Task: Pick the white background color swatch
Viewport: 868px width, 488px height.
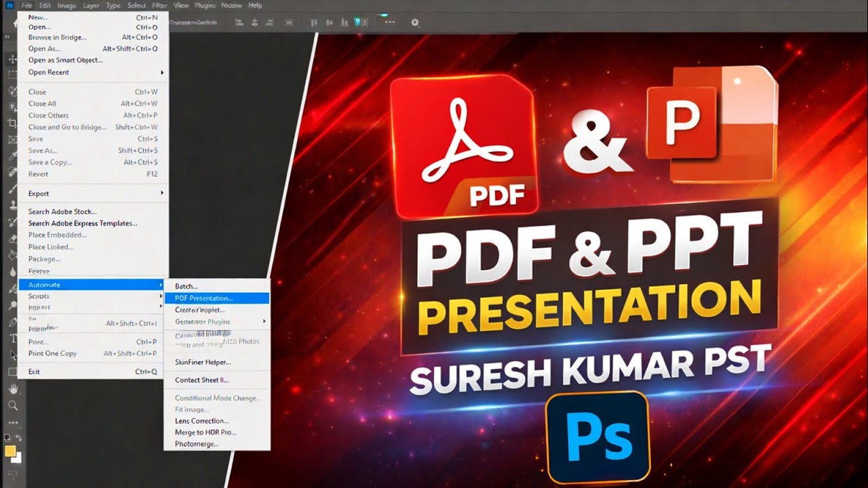Action: (x=17, y=460)
